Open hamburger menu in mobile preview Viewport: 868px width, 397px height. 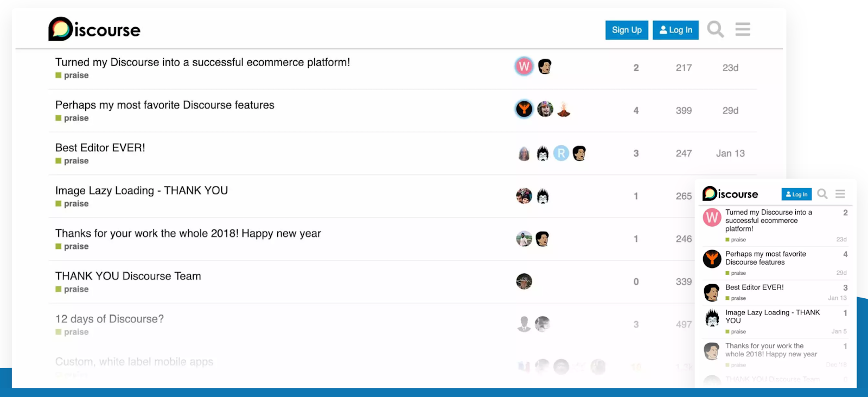tap(840, 194)
